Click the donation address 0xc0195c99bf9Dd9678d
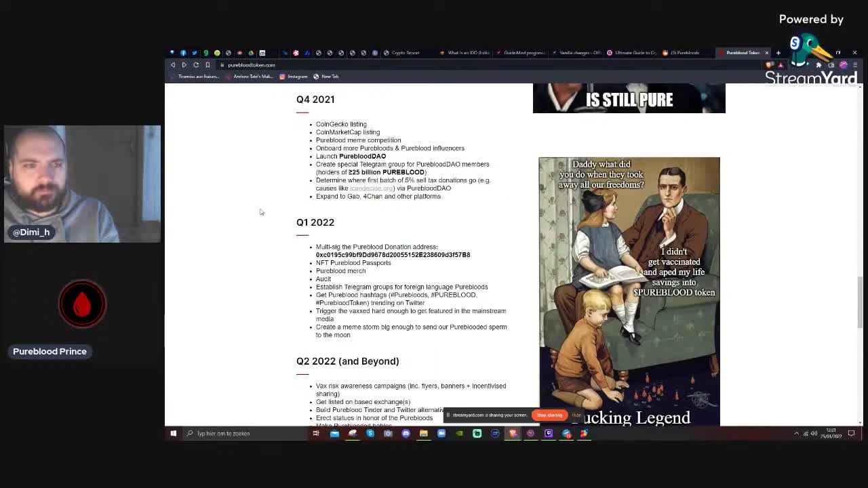The width and height of the screenshot is (868, 488). [x=393, y=255]
